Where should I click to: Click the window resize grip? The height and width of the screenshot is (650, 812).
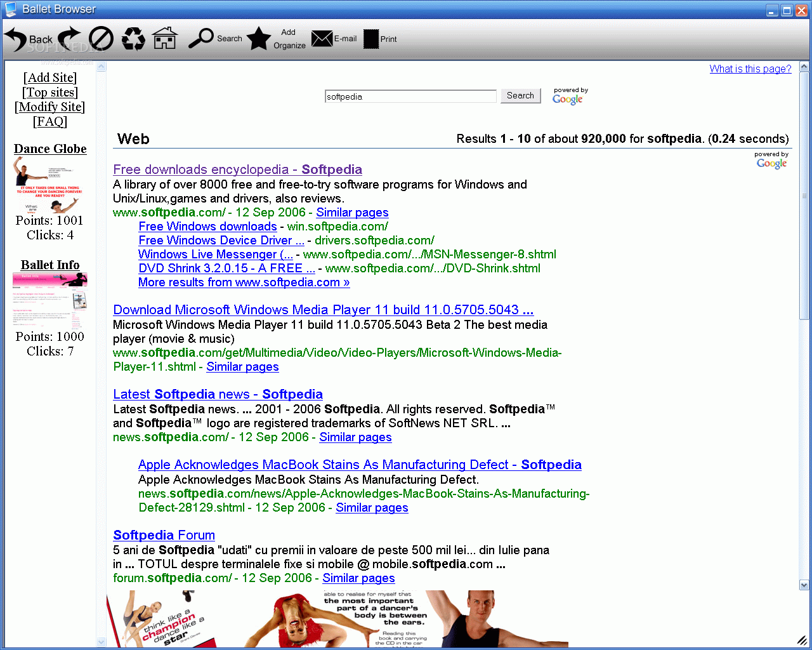[802, 640]
